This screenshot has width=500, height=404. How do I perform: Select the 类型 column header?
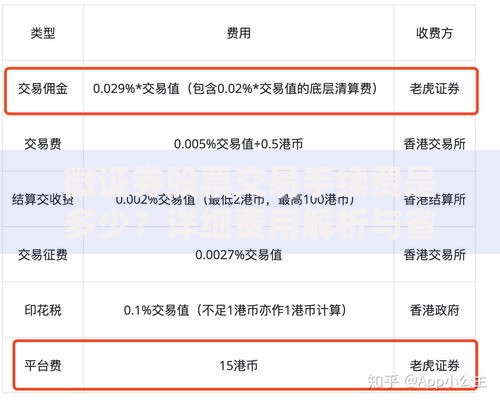pos(43,33)
